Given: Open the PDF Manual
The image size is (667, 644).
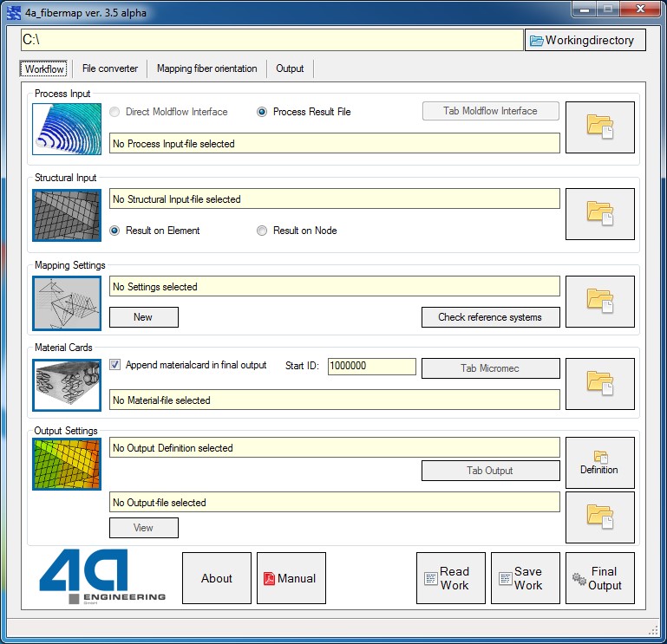Looking at the screenshot, I should coord(291,578).
